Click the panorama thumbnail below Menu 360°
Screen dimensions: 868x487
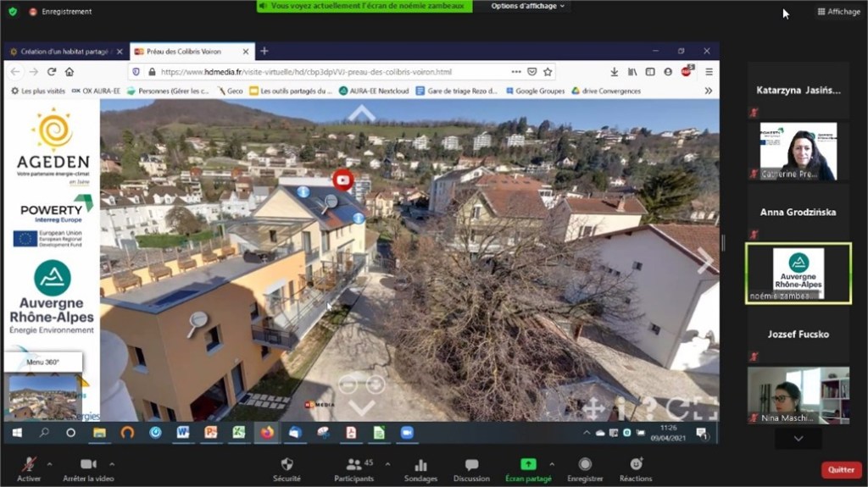[x=42, y=396]
